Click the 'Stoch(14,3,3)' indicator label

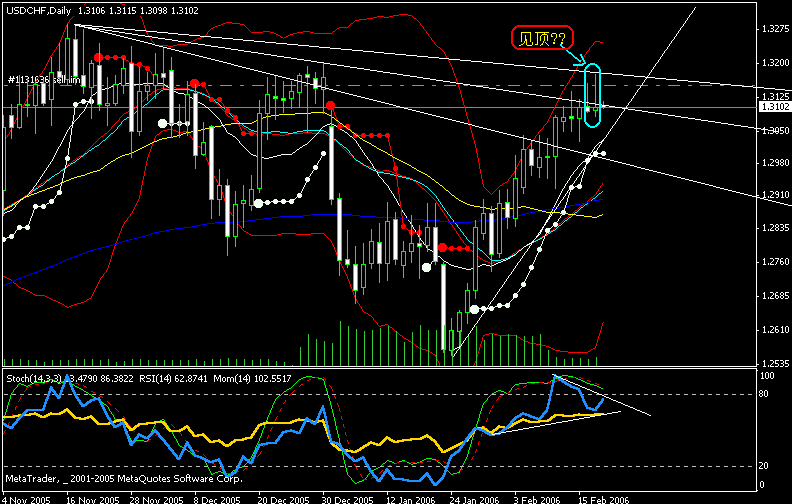pyautogui.click(x=35, y=378)
